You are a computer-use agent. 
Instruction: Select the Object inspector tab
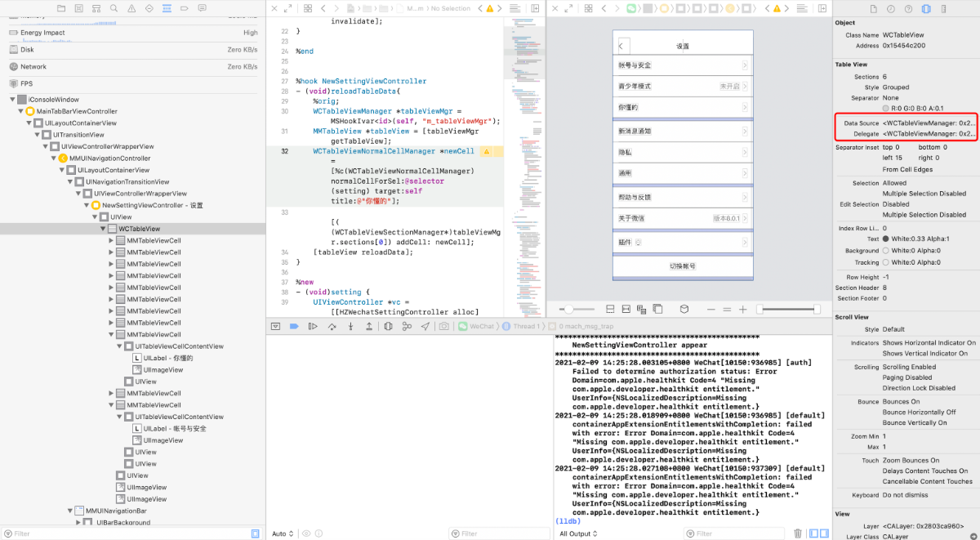(x=926, y=8)
